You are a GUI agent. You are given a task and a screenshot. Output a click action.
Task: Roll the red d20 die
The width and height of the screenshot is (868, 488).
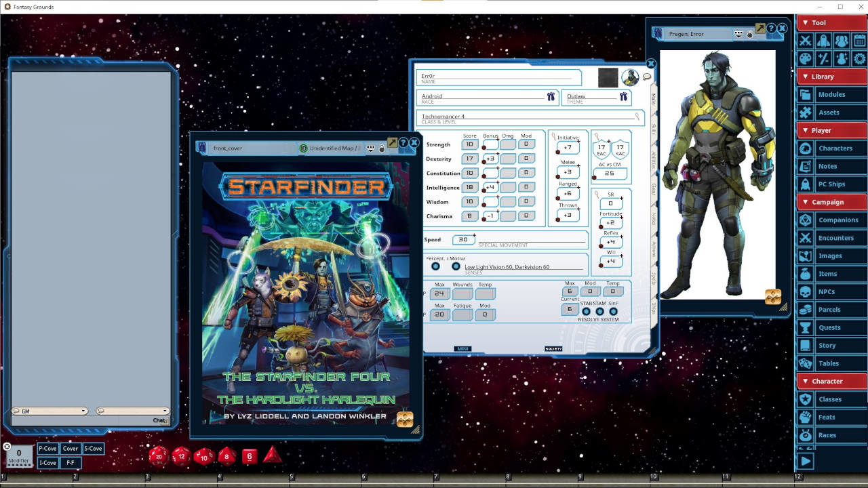(159, 456)
